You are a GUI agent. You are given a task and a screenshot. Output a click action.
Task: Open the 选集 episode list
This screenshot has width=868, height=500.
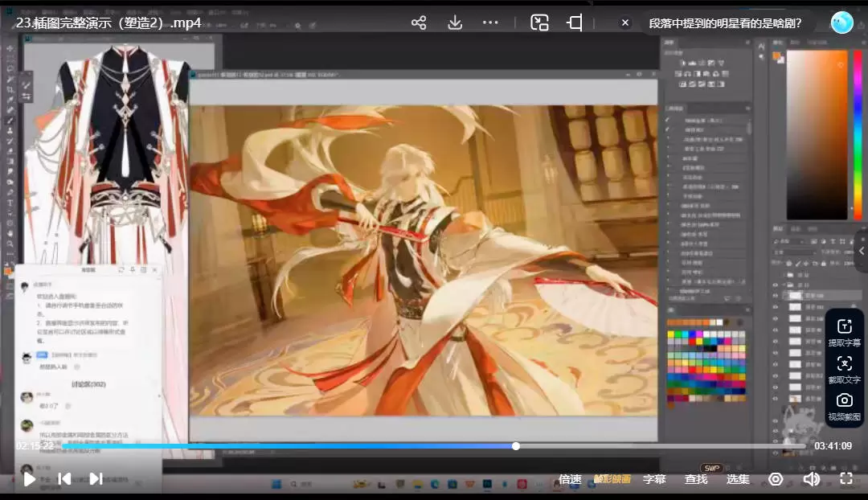(x=738, y=479)
